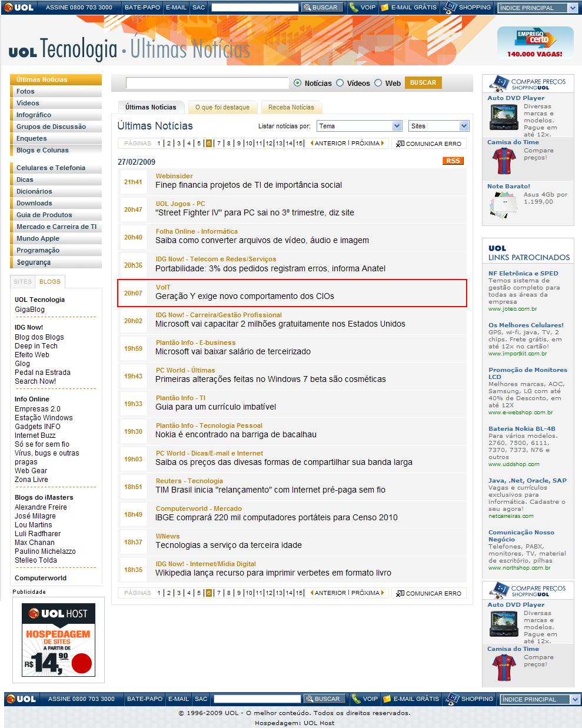Click the Anterior arrow in bottom pagination

(x=312, y=593)
